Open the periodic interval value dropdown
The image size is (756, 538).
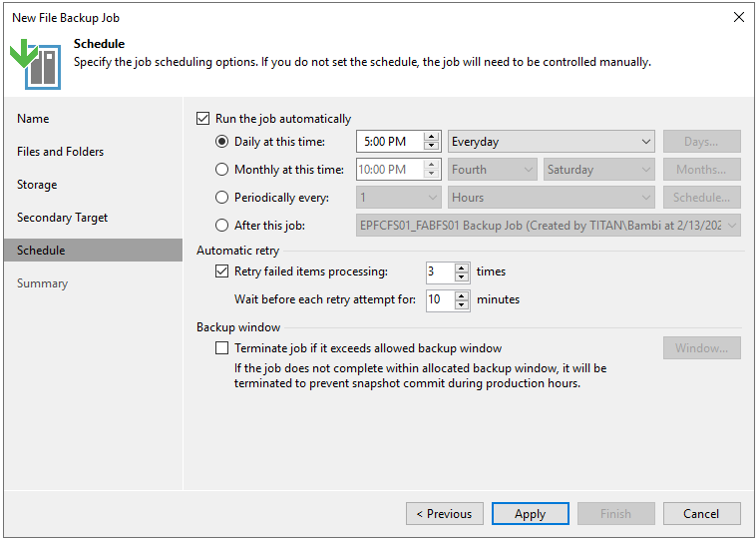coord(399,198)
